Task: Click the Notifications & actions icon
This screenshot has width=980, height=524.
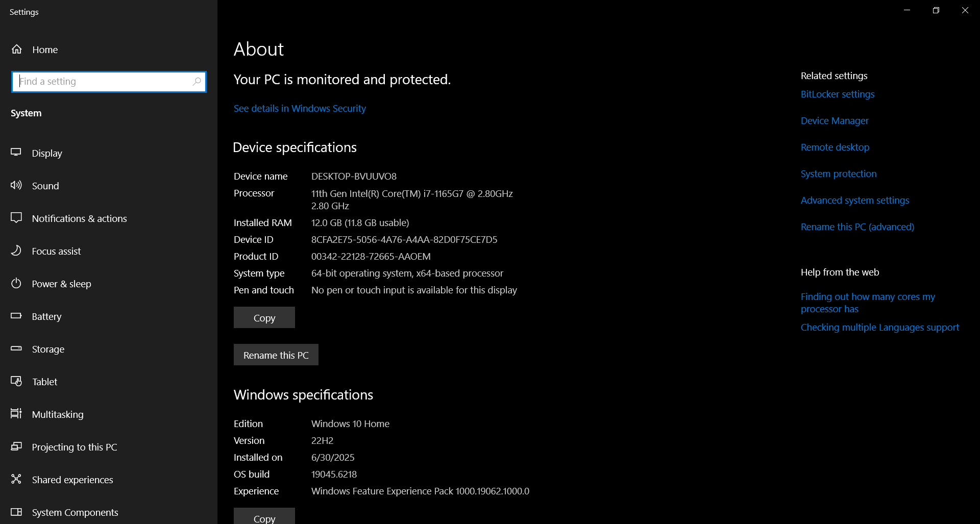Action: (x=16, y=218)
